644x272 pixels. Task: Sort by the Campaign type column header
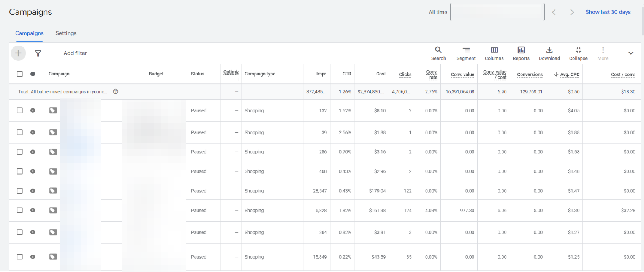click(x=260, y=74)
